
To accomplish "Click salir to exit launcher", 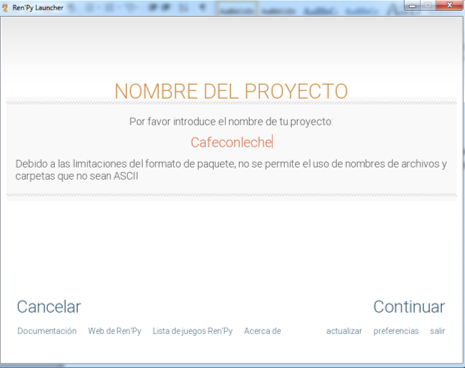I will tap(438, 331).
